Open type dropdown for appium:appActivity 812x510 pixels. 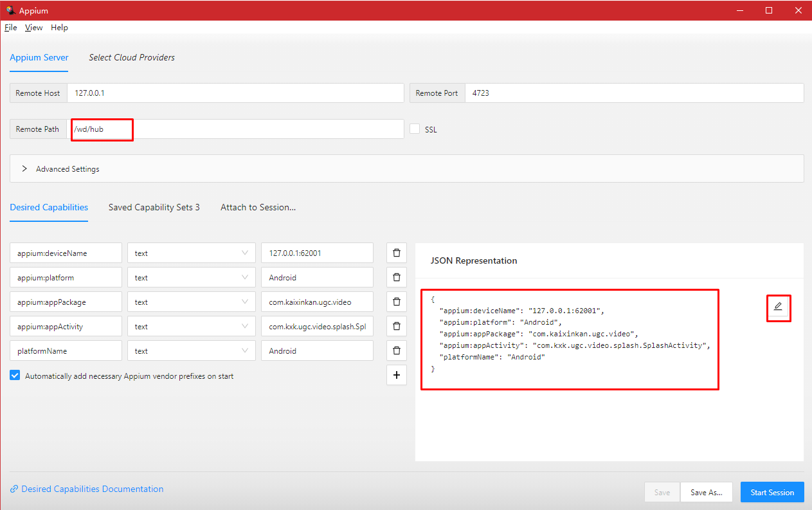click(191, 326)
